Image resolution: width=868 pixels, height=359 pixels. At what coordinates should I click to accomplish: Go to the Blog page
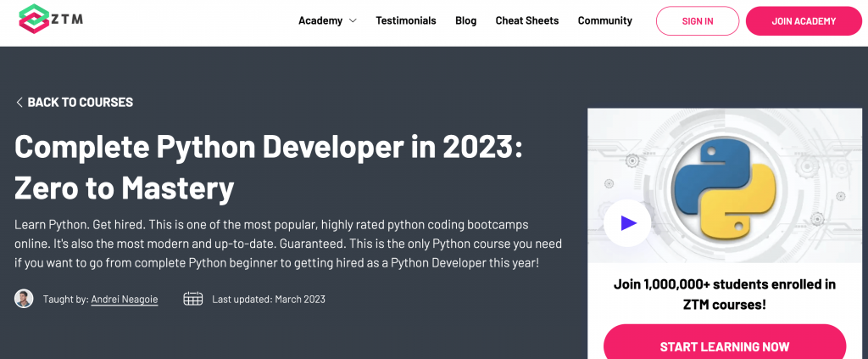(x=465, y=20)
